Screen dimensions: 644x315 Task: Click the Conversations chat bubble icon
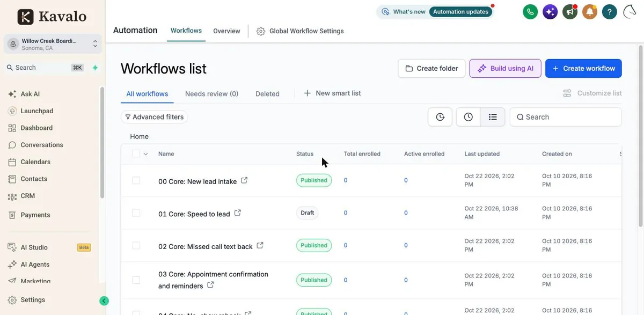point(12,145)
